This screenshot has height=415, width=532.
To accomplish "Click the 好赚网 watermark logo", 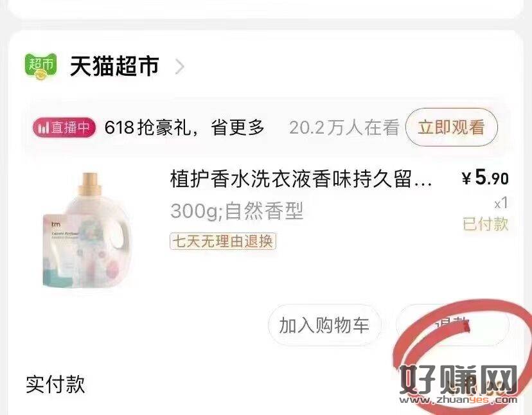I will click(458, 384).
